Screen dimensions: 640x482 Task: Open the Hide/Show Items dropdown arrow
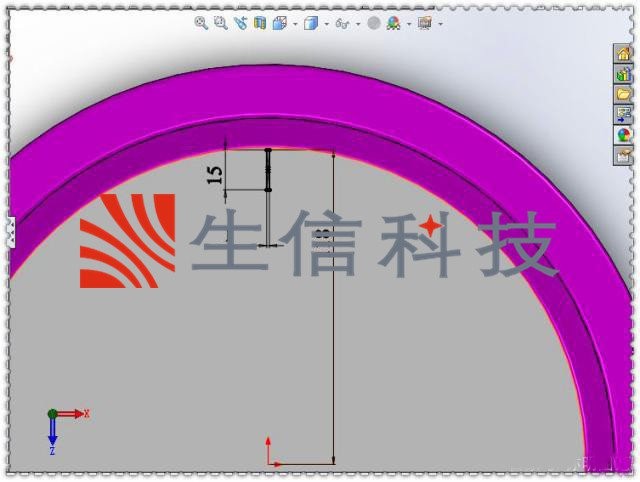click(358, 24)
